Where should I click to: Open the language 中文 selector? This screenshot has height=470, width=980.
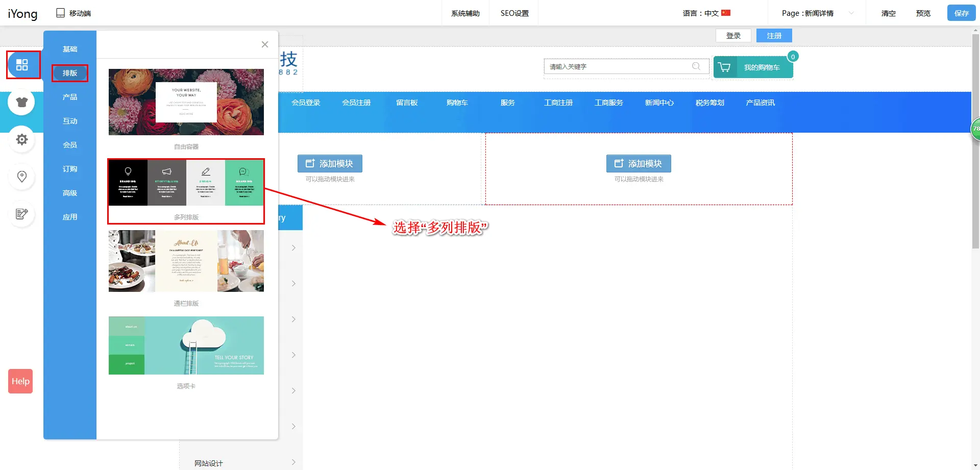706,13
